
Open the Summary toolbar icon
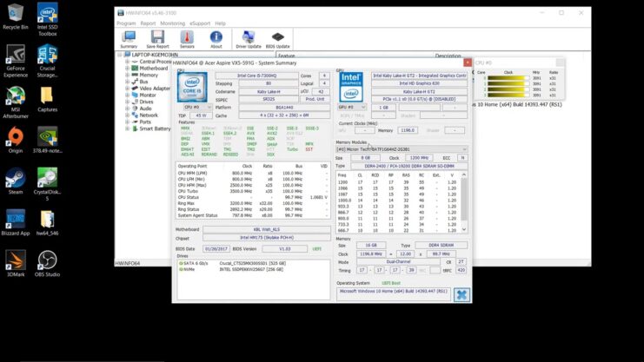coord(129,39)
